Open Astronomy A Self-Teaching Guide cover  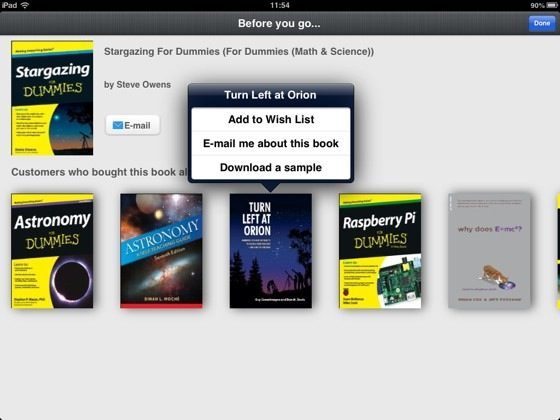[161, 251]
